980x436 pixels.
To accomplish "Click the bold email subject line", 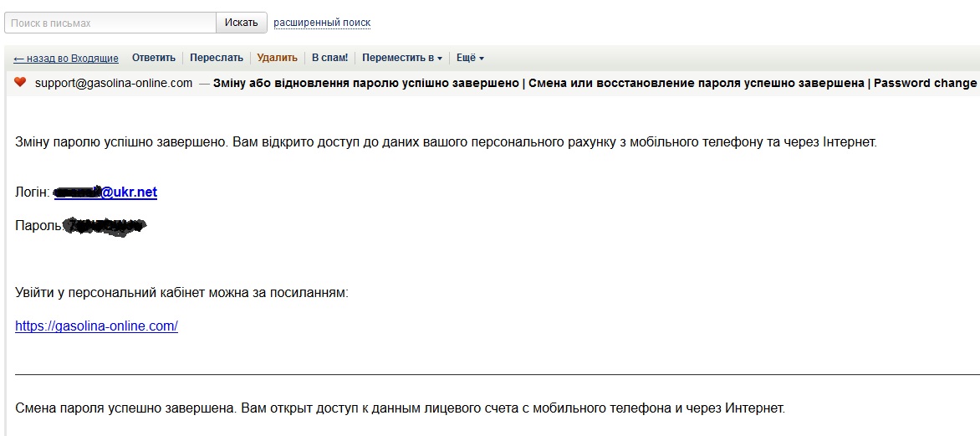I will 596,83.
